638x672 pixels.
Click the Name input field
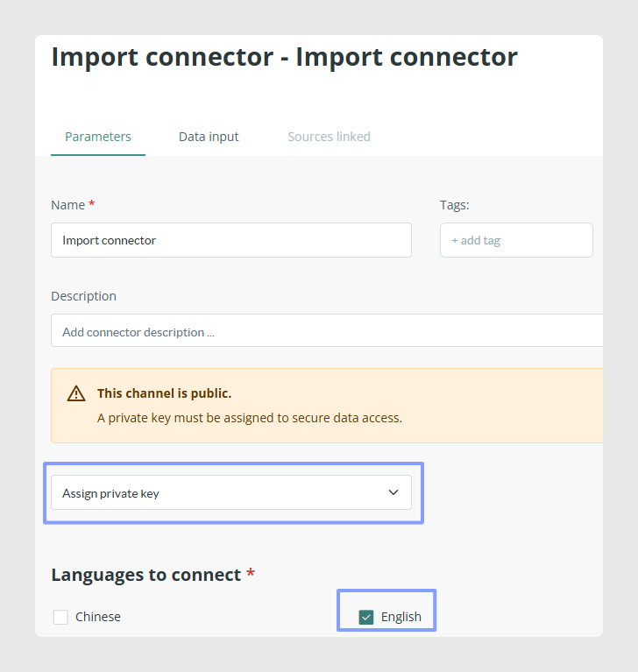coord(231,240)
